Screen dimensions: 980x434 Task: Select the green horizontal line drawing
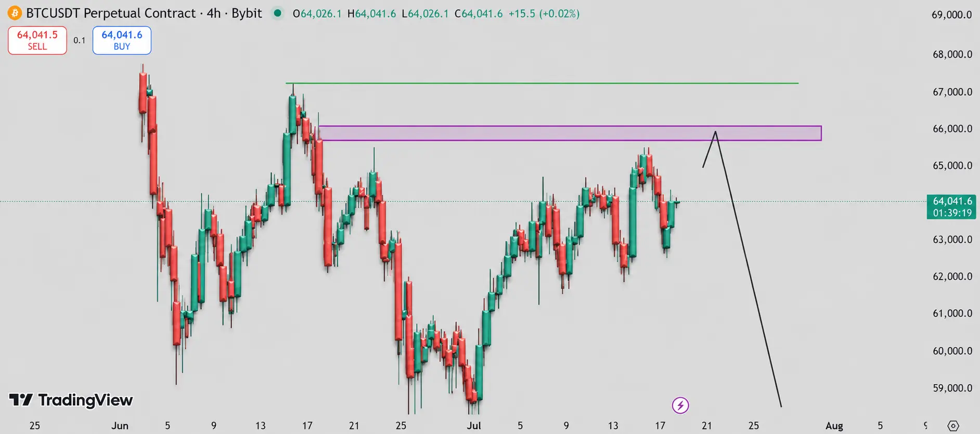click(542, 83)
